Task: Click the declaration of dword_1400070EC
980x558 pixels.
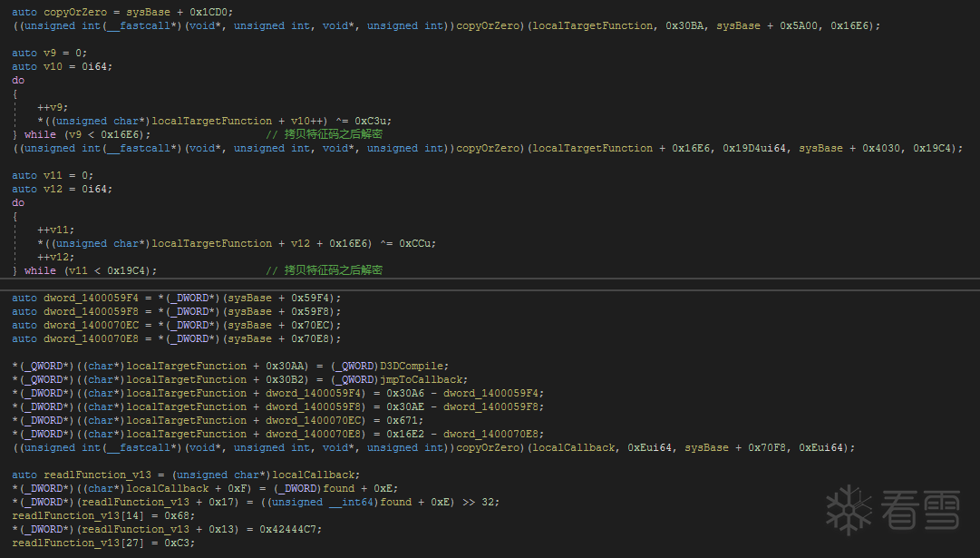Action: [x=176, y=326]
